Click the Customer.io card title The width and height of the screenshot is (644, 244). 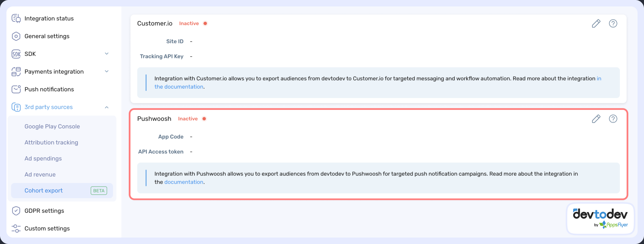pos(155,23)
